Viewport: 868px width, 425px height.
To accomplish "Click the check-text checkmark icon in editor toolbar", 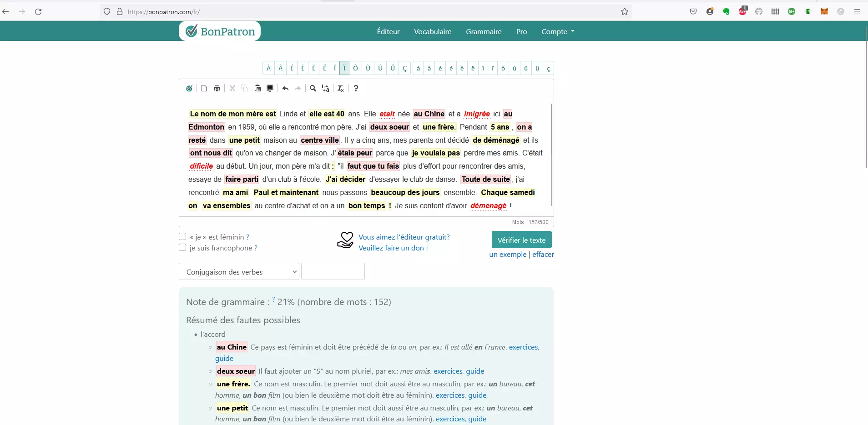I will tap(189, 88).
